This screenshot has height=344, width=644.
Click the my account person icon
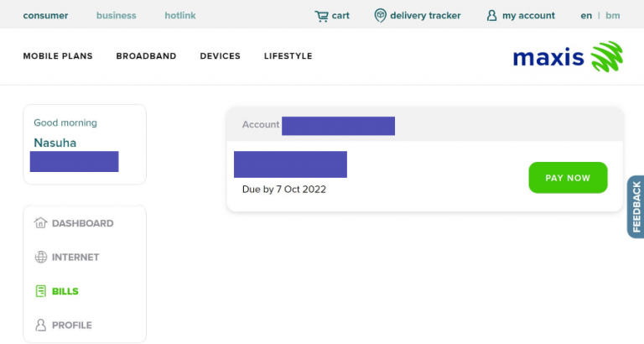point(491,16)
